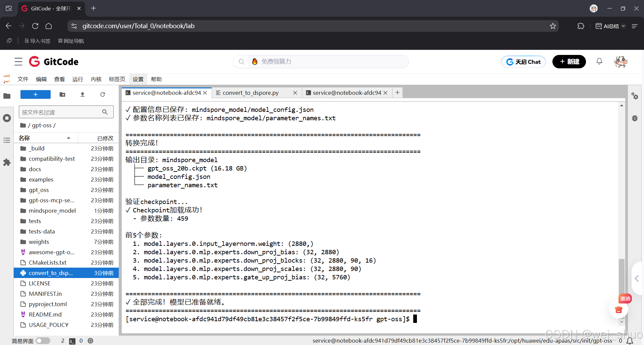Click the root folder breadcrumb icon
Viewport: 644px width, 345px height.
coord(23,125)
